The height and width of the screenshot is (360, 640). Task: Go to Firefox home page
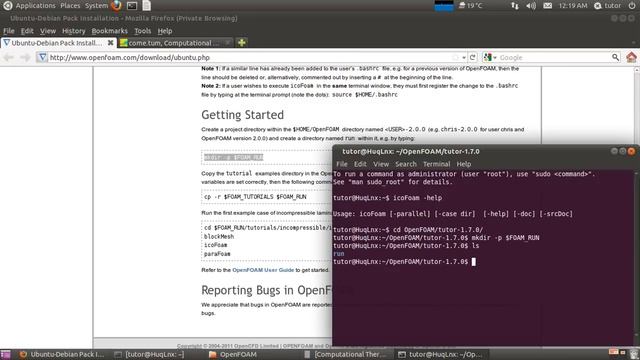(x=631, y=57)
